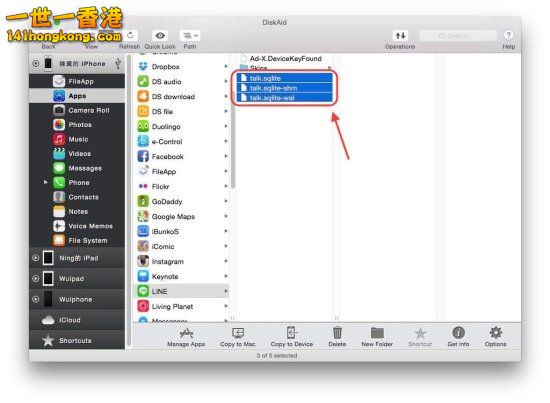550x403 pixels.
Task: Expand the Ning iPad device
Action: [x=35, y=258]
